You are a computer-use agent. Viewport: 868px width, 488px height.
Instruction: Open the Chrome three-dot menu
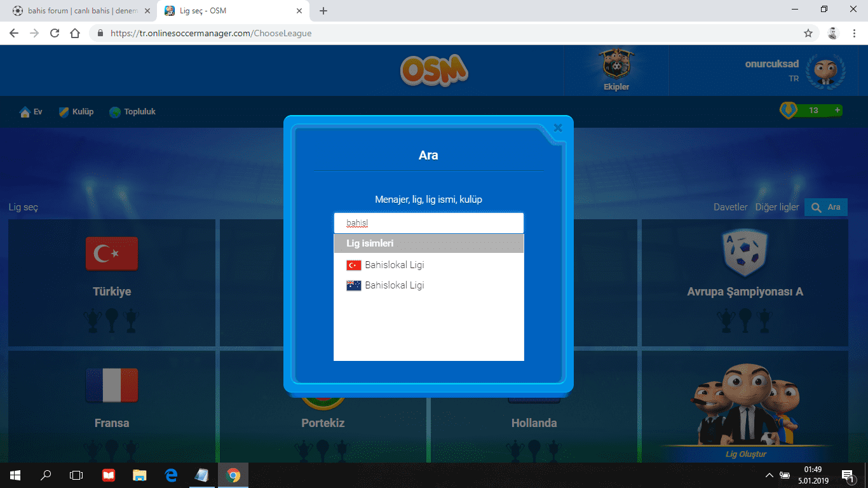[853, 33]
